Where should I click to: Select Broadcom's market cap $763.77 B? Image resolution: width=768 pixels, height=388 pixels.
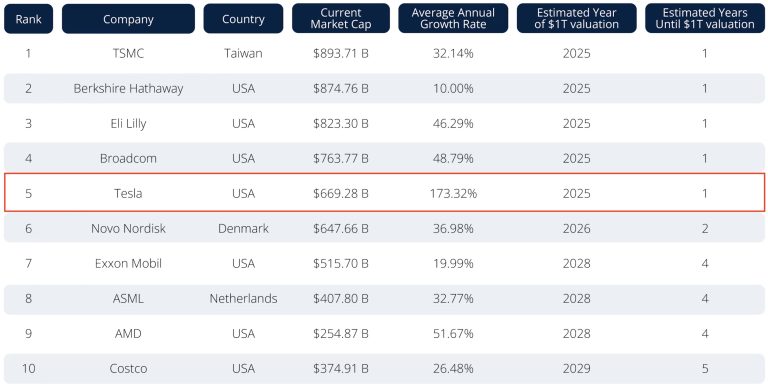[x=341, y=159]
